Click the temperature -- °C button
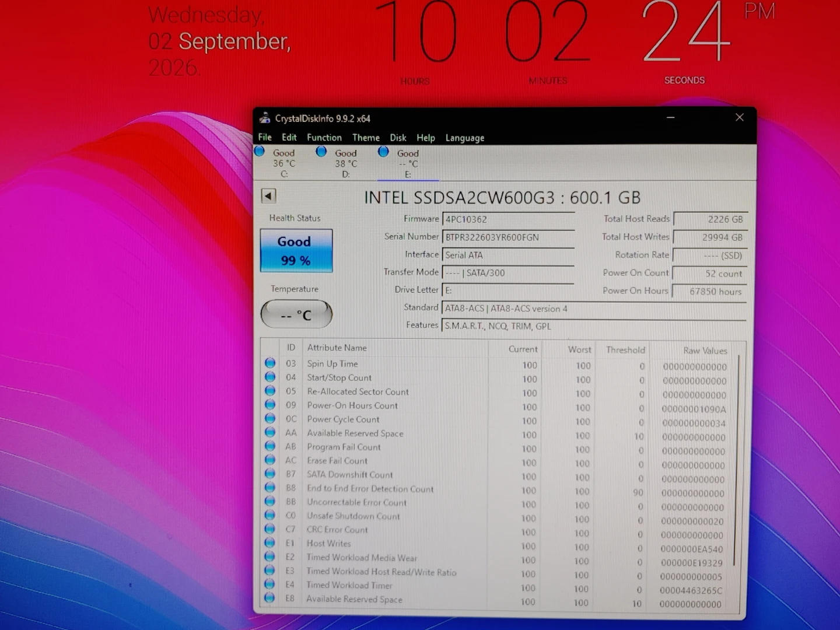Image resolution: width=840 pixels, height=630 pixels. tap(296, 314)
